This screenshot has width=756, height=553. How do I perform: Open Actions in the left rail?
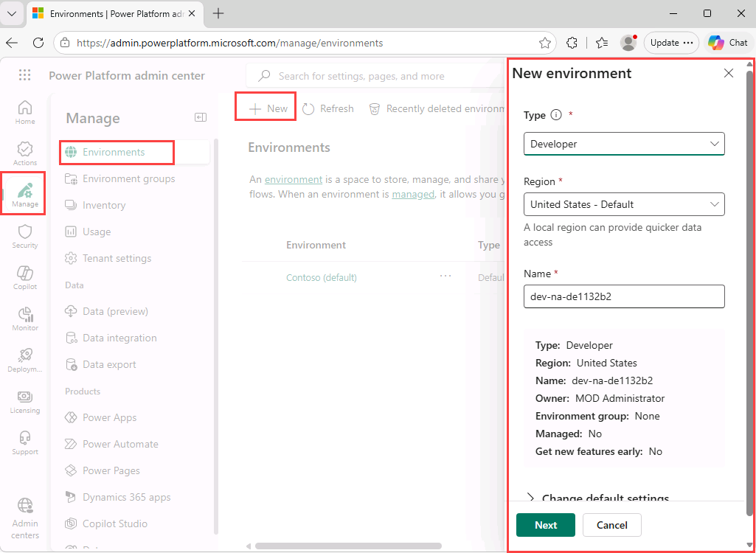click(x=24, y=154)
